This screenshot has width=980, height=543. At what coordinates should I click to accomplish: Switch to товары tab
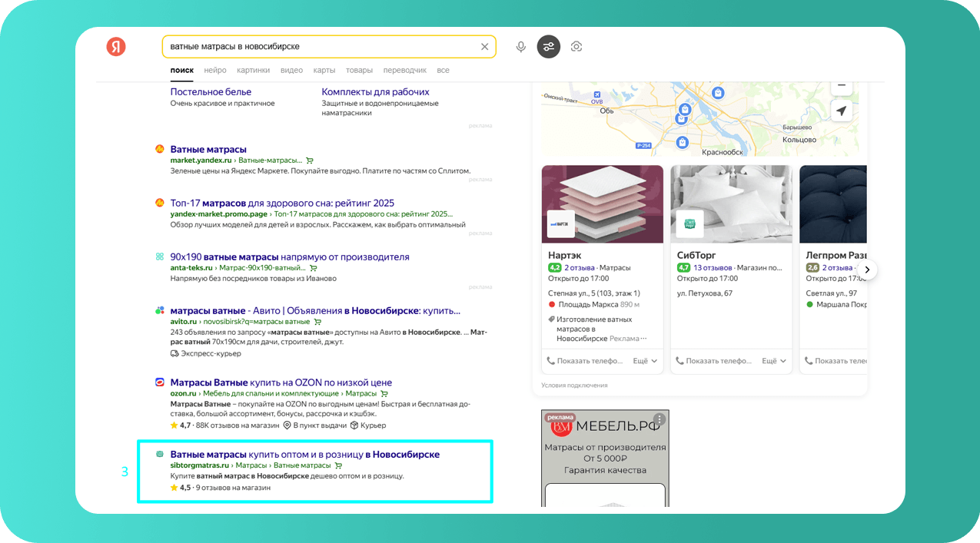pyautogui.click(x=359, y=70)
